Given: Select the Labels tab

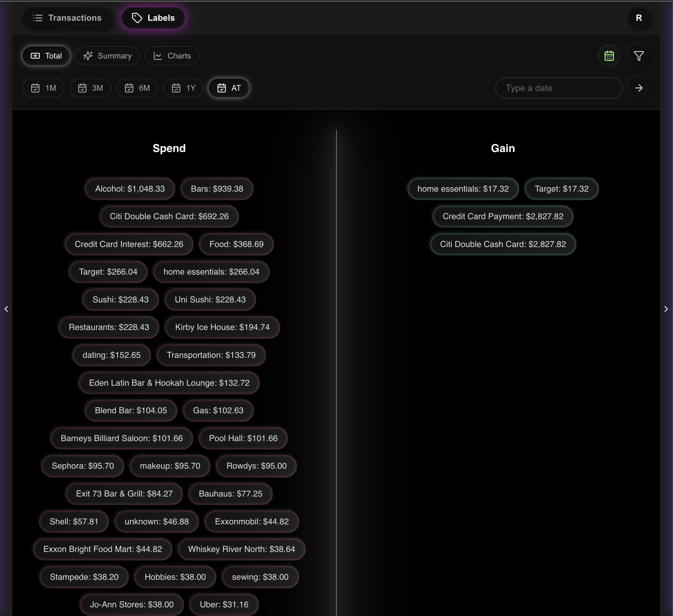Looking at the screenshot, I should (x=153, y=18).
